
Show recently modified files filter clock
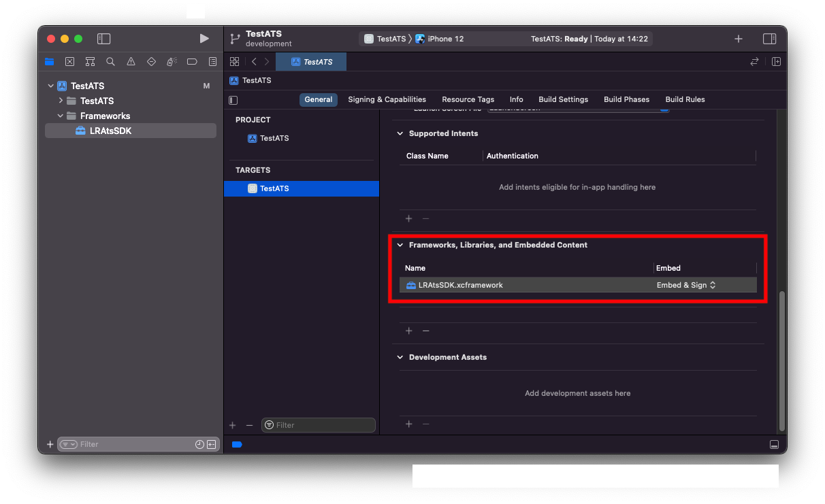(199, 444)
